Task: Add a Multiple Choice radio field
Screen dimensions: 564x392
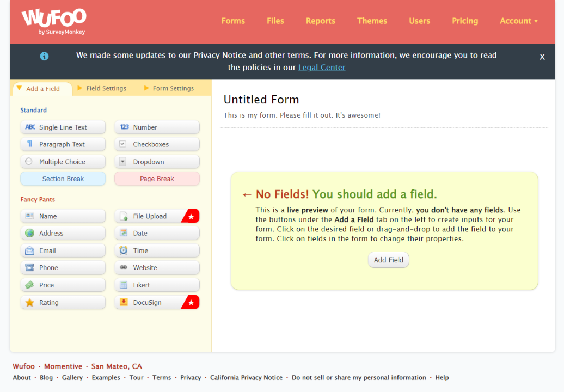Action: click(x=63, y=162)
